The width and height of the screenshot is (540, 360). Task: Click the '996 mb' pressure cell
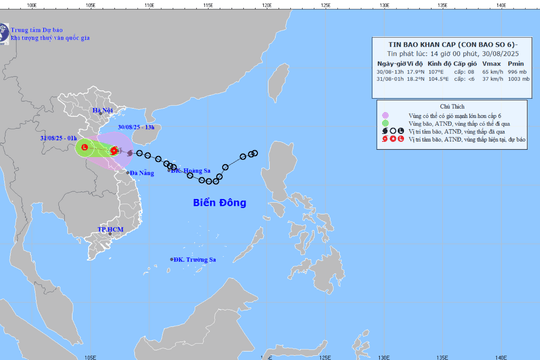(518, 72)
